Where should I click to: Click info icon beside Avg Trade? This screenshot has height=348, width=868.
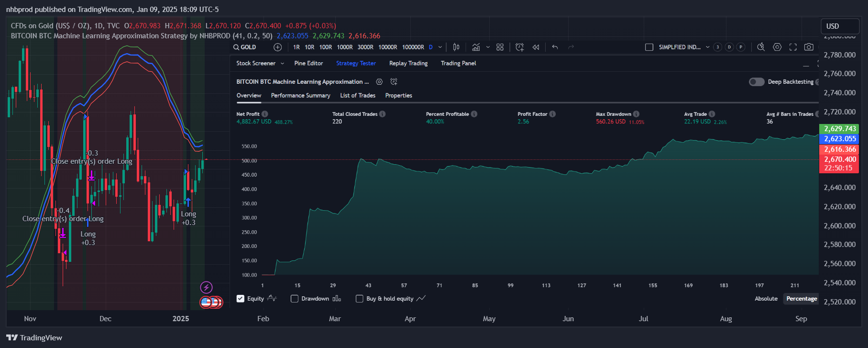pos(712,114)
